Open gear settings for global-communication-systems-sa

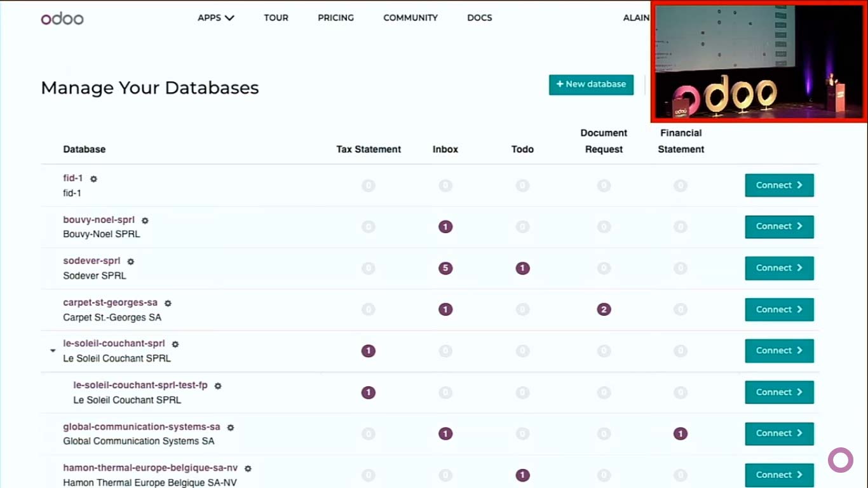(x=231, y=428)
